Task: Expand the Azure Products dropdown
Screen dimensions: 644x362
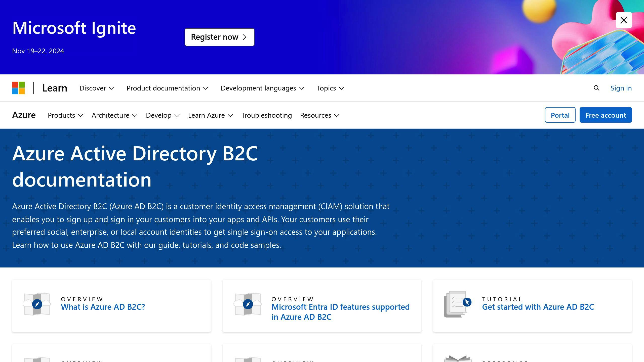Action: coord(65,115)
